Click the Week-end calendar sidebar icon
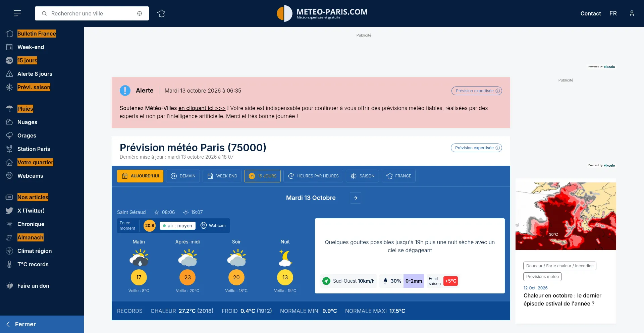This screenshot has height=333, width=644. [9, 47]
